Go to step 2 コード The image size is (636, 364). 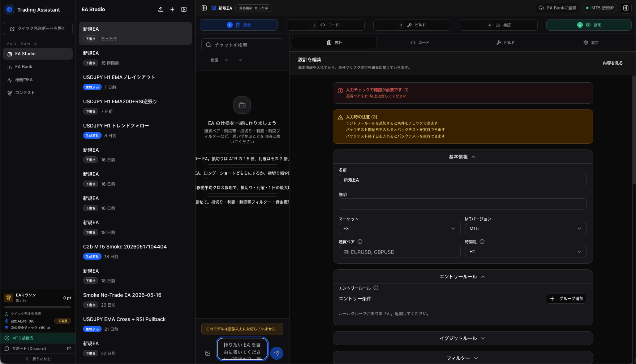[325, 25]
